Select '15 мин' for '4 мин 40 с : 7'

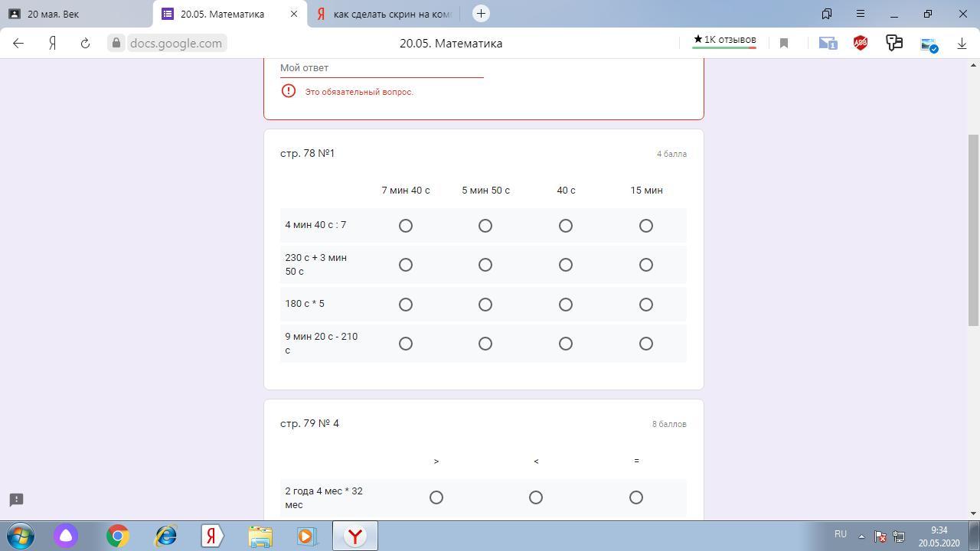(x=646, y=226)
